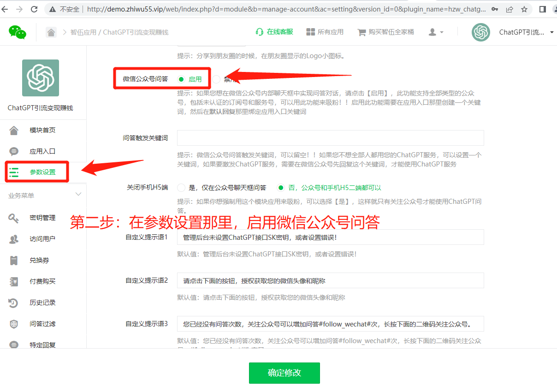The width and height of the screenshot is (557, 392).
Task: Open the saved passwords key icon
Action: pyautogui.click(x=495, y=9)
